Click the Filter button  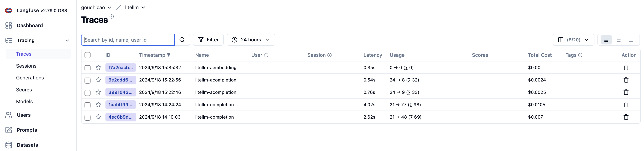tap(208, 40)
